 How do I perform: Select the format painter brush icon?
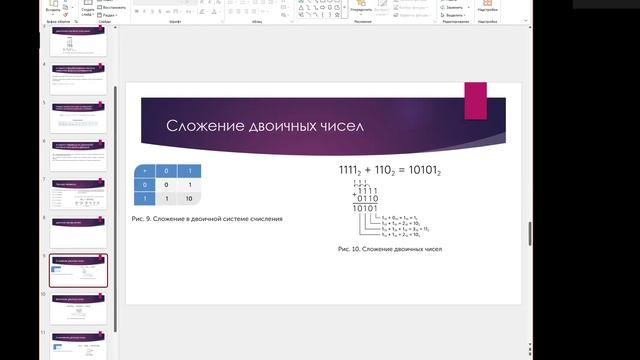coord(65,15)
